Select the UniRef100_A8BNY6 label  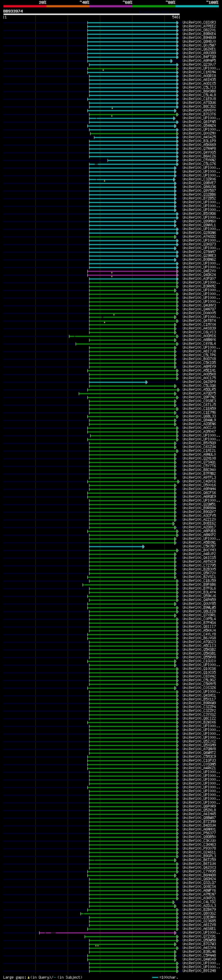point(199,340)
